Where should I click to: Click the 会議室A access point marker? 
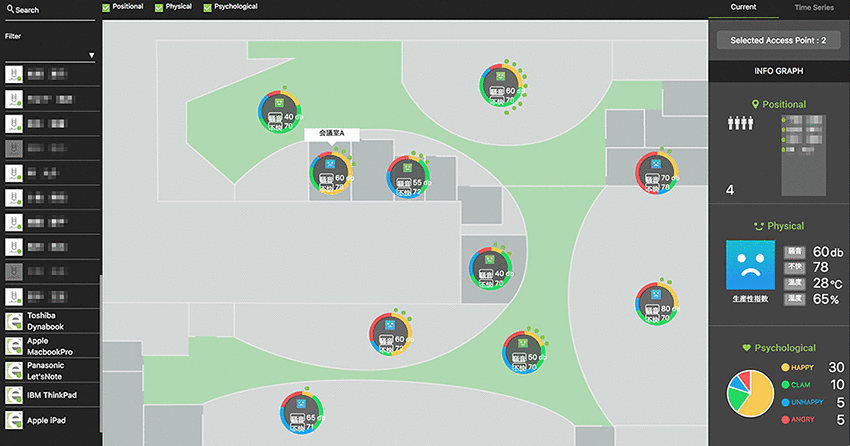coord(329,172)
